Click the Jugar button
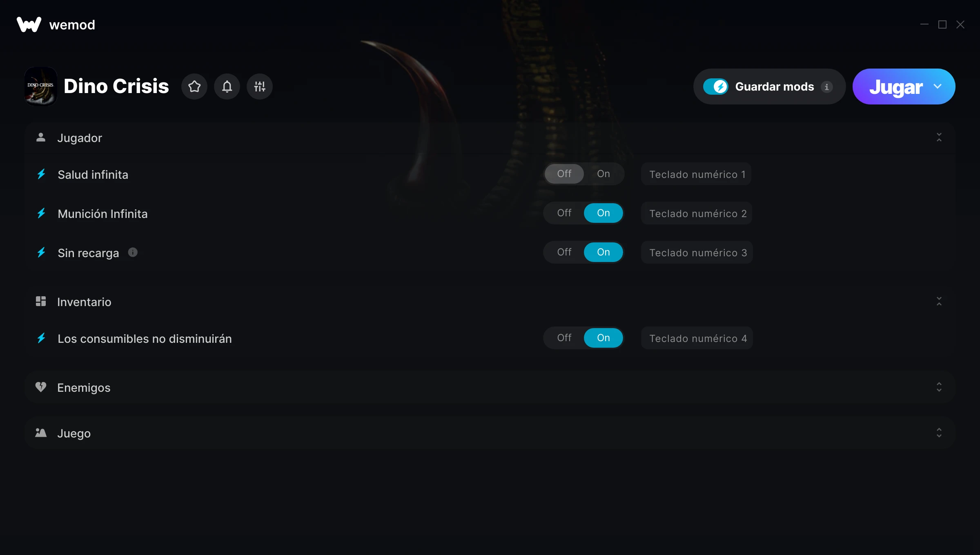This screenshot has height=555, width=980. point(896,87)
